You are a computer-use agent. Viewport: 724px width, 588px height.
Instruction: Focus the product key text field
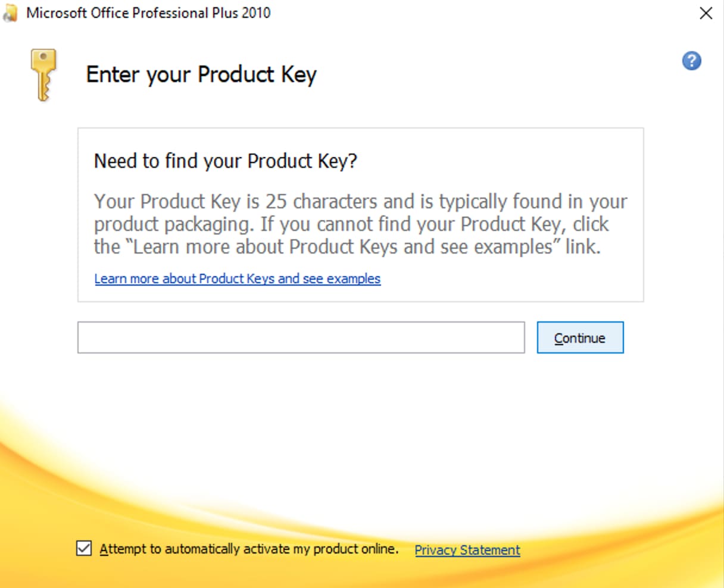tap(301, 337)
